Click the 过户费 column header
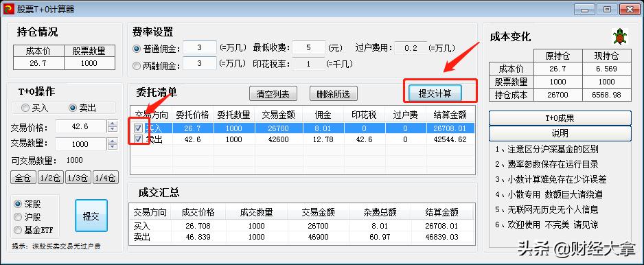This screenshot has width=644, height=265. [x=405, y=115]
